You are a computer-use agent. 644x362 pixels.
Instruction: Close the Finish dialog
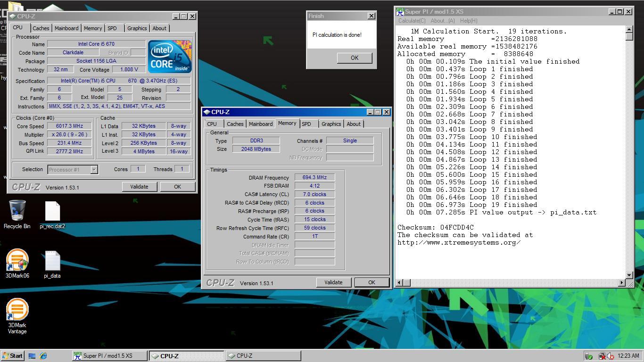point(371,16)
